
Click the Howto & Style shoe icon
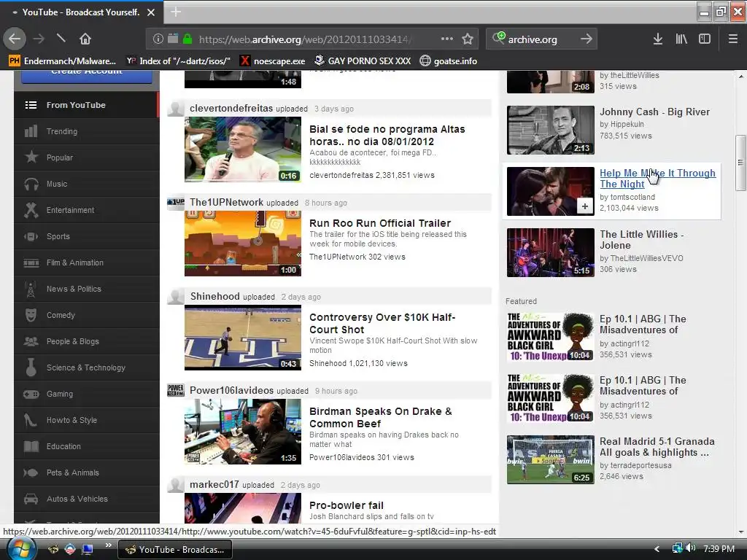(x=31, y=420)
